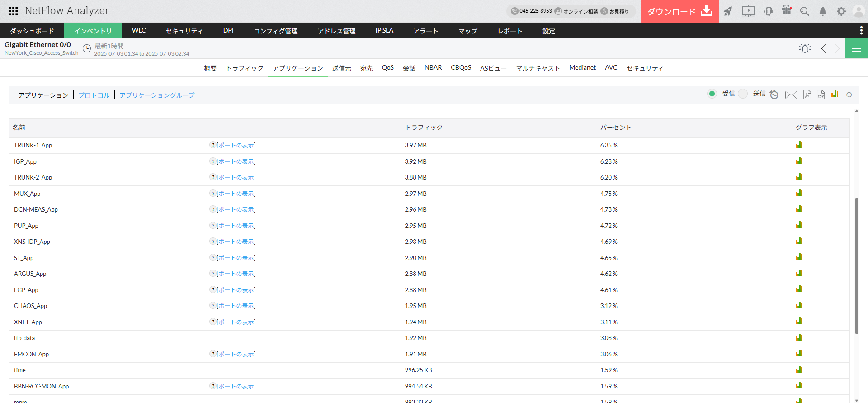Open the gift box icon
868x412 pixels.
[787, 10]
